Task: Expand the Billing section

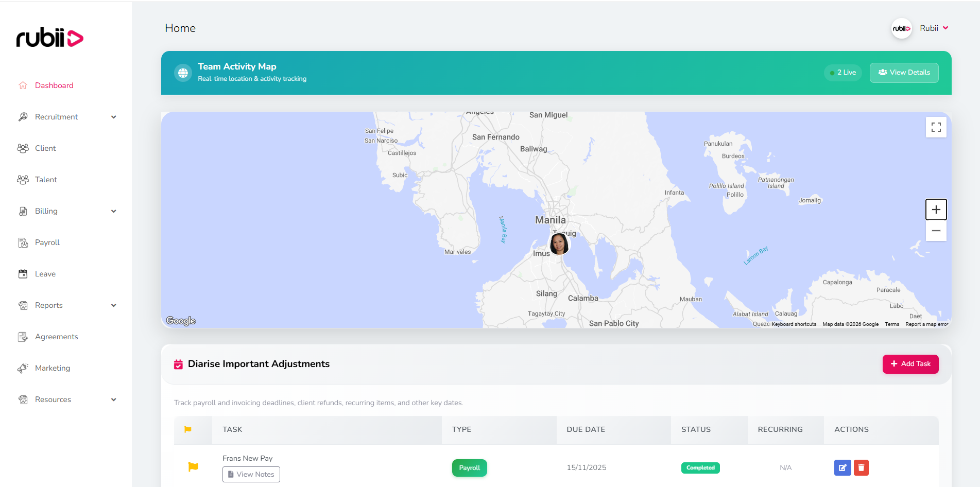Action: tap(113, 211)
